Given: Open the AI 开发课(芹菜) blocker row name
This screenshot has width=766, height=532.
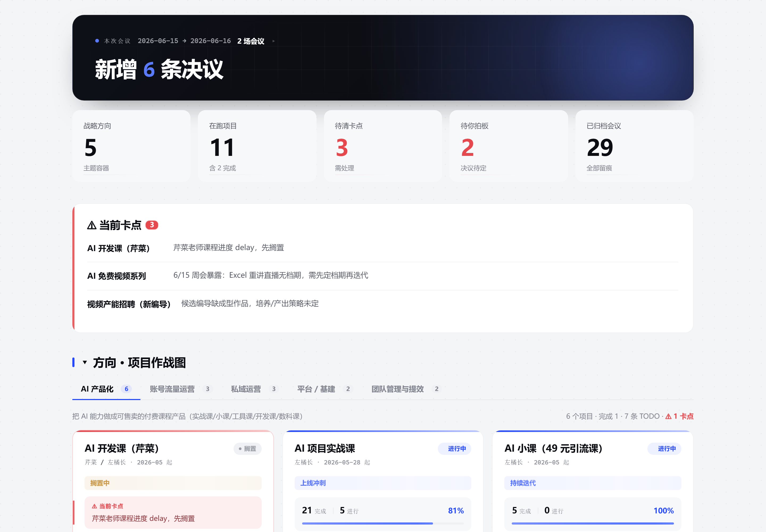Looking at the screenshot, I should click(x=118, y=248).
